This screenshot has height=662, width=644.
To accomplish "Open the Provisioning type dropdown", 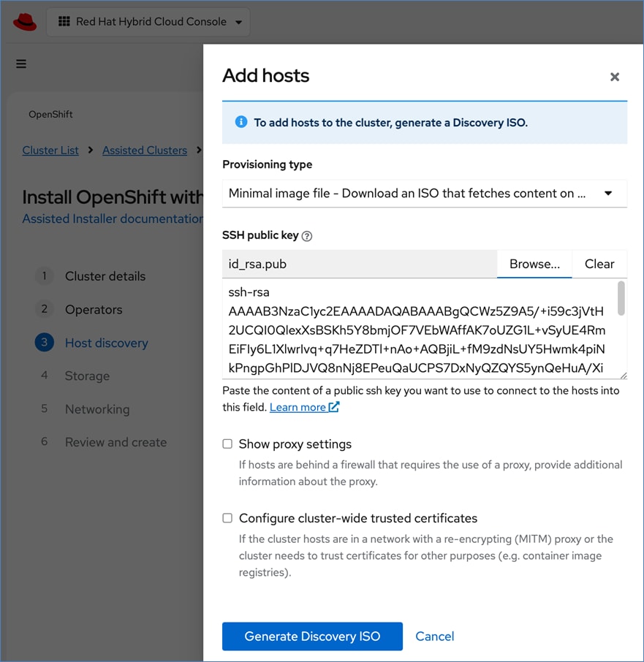I will (425, 194).
